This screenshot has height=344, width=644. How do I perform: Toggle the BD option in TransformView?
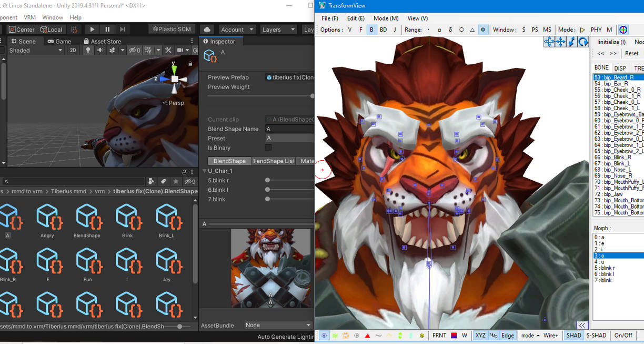point(383,30)
